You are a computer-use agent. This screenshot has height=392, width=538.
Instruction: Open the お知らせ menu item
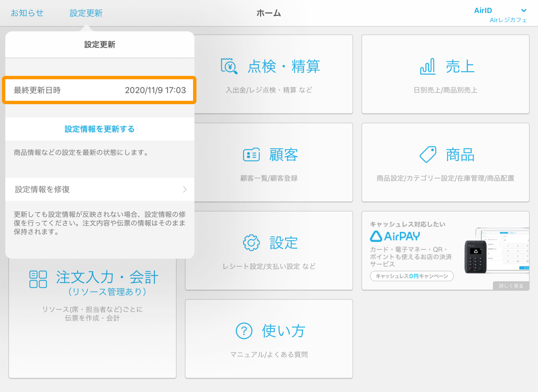coord(27,13)
